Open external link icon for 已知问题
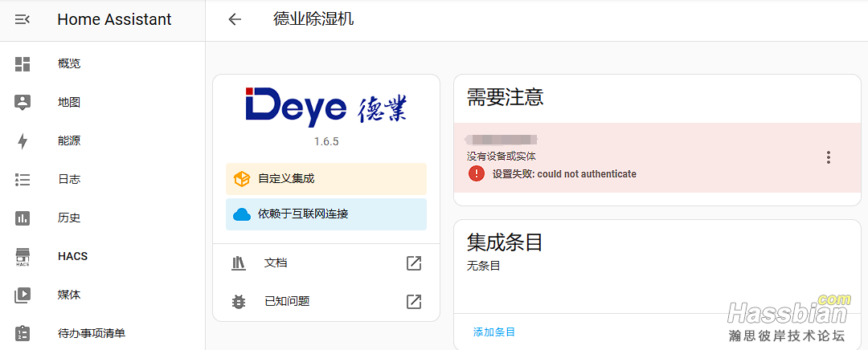Image resolution: width=868 pixels, height=350 pixels. [414, 302]
